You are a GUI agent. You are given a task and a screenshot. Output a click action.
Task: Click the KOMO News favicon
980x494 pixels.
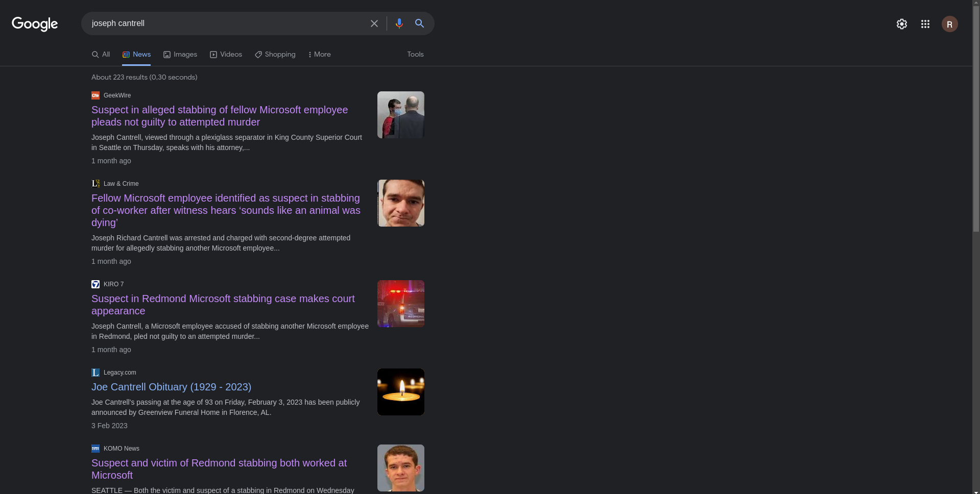click(x=95, y=449)
